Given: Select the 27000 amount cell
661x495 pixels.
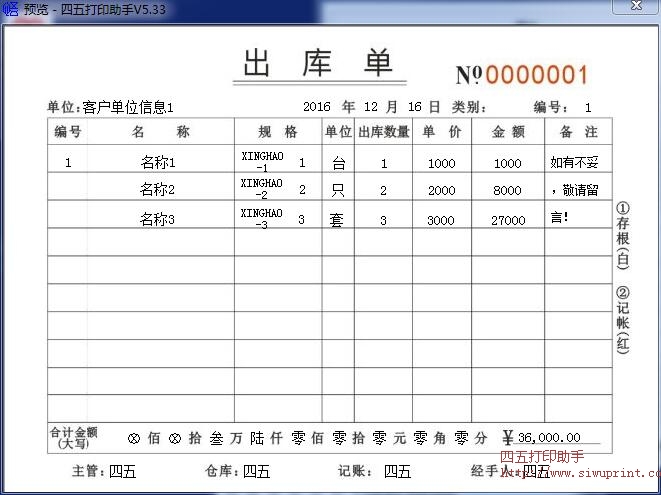Looking at the screenshot, I should 507,221.
